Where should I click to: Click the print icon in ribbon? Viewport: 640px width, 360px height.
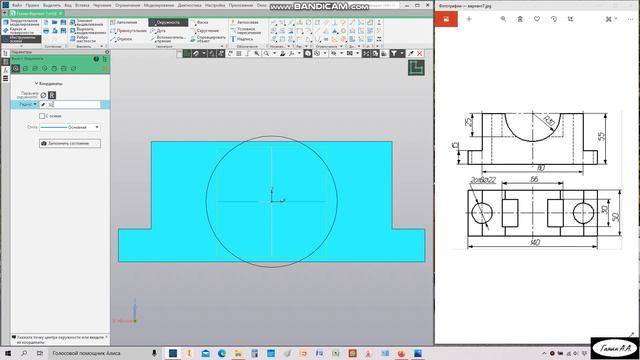(46, 31)
